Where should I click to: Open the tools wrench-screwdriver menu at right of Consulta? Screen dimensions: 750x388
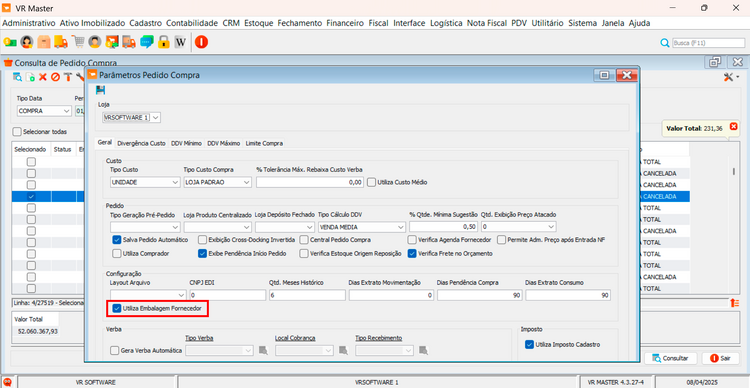731,77
